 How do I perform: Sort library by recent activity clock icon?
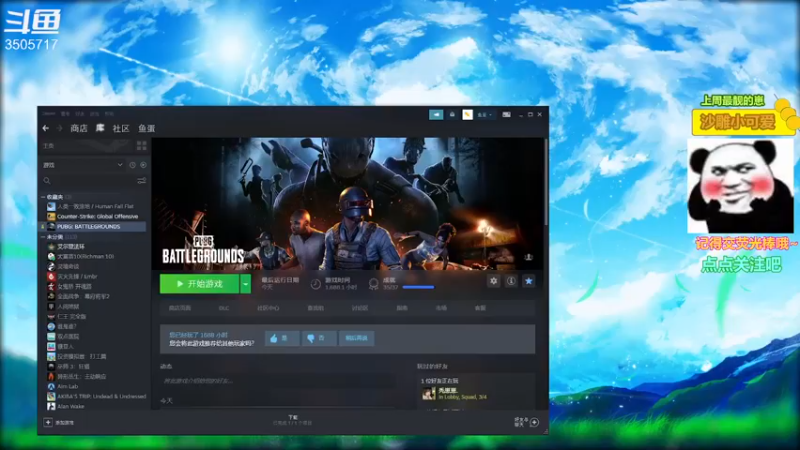tap(133, 165)
